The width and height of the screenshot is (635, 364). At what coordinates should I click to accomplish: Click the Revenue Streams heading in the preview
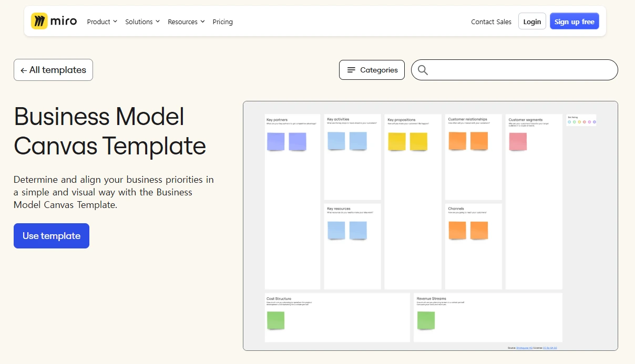coord(431,298)
